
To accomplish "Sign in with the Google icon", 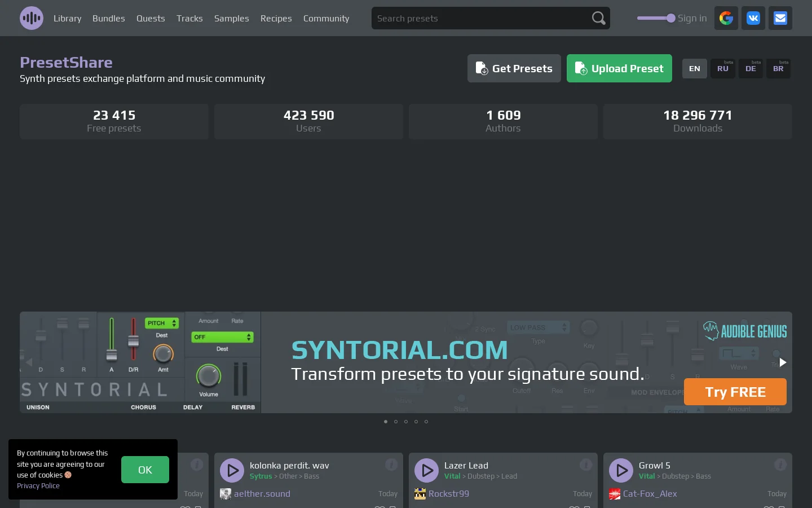I will [x=726, y=18].
